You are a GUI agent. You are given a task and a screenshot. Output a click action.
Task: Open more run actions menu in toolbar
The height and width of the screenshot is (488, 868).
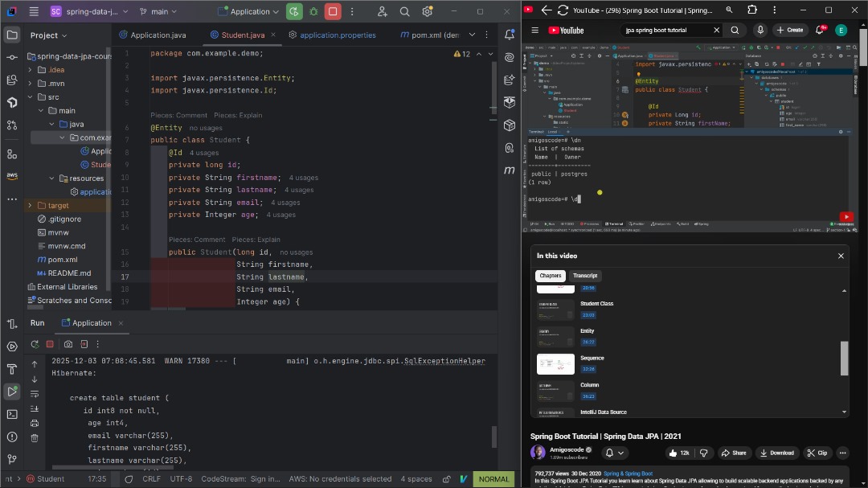click(352, 11)
